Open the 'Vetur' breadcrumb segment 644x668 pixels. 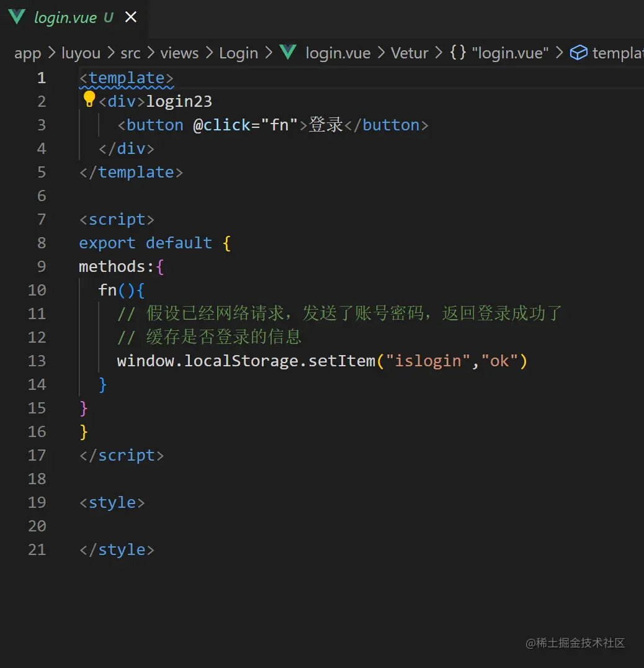[409, 53]
